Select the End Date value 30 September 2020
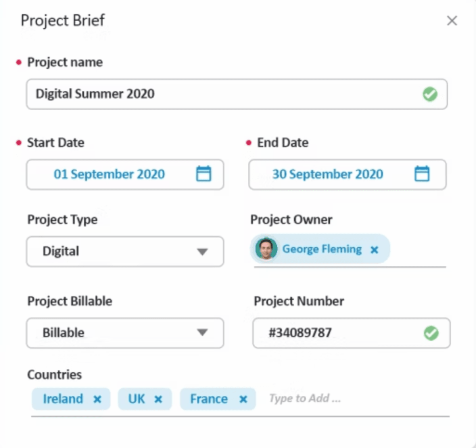 [328, 174]
